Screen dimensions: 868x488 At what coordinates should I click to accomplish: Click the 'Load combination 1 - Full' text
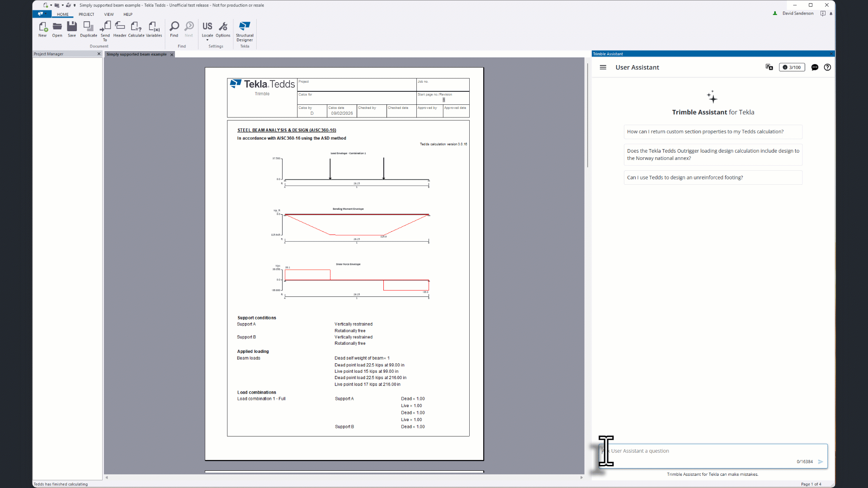261,399
